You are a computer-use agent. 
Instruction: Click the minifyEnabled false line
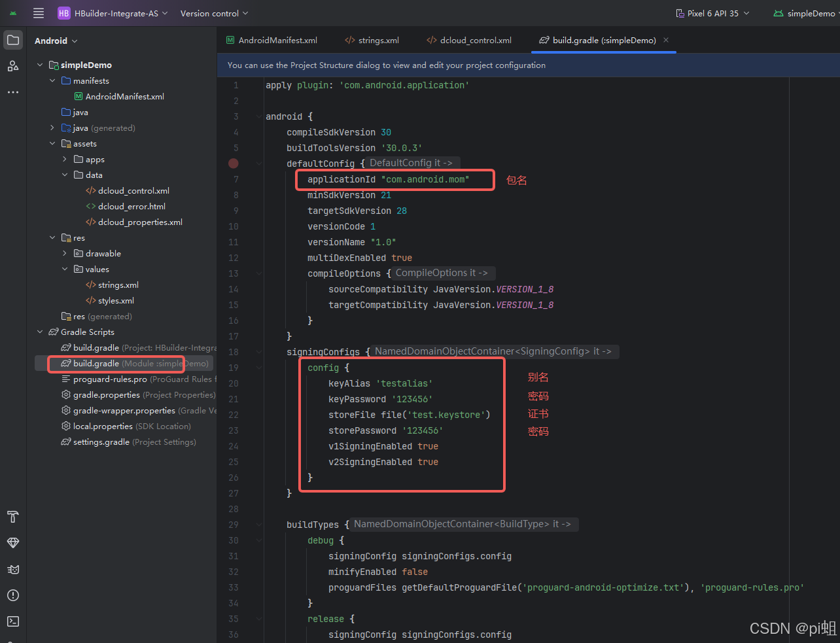(378, 572)
